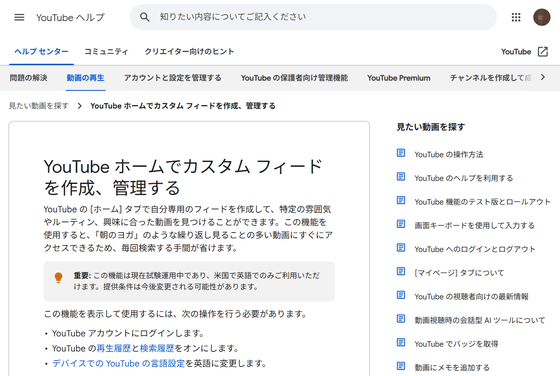Click the article icon for 動画視聴時の会話型 AI ツール

point(401,319)
